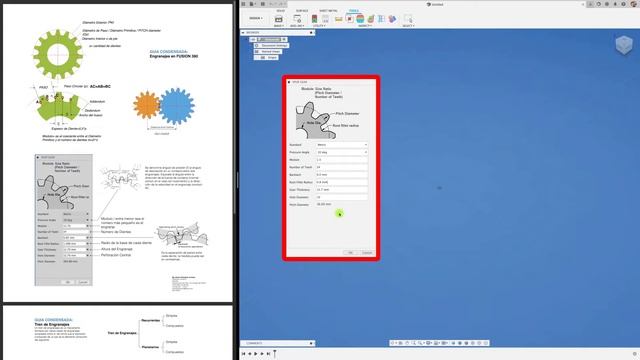Open the user profile avatar
This screenshot has height=360, width=640.
[x=634, y=4]
